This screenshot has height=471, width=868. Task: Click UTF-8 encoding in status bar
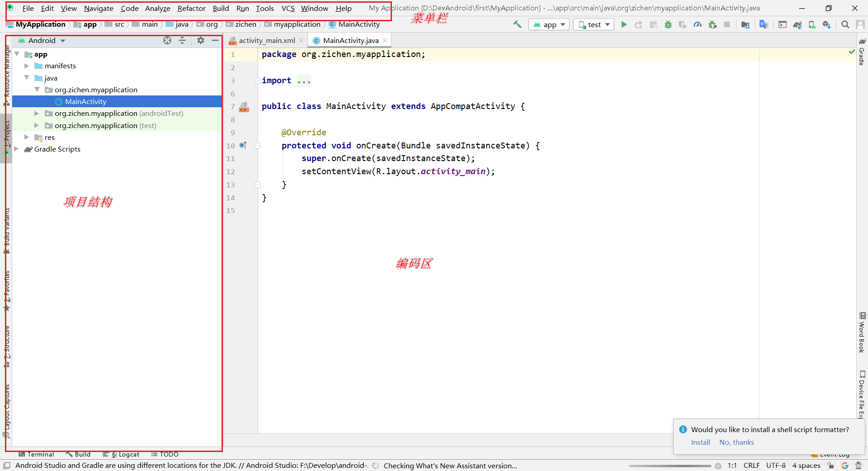pos(776,465)
